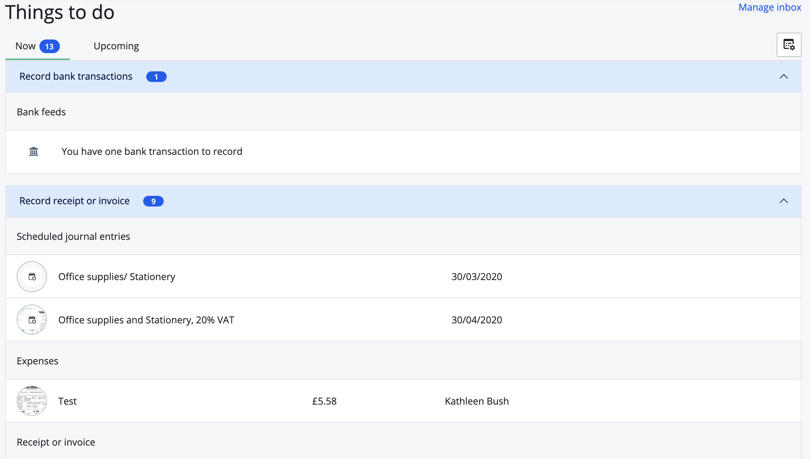This screenshot has height=459, width=810.
Task: Click calendar icon beside the 20% VAT entry
Action: (x=32, y=320)
